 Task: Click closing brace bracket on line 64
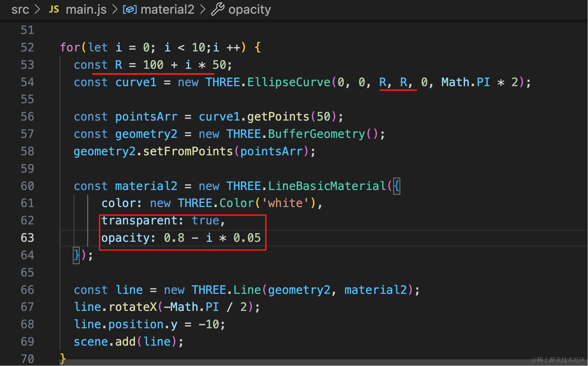(x=77, y=255)
